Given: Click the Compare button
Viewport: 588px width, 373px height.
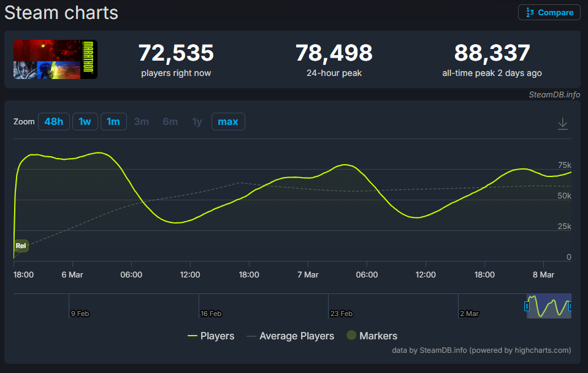Looking at the screenshot, I should [x=549, y=12].
